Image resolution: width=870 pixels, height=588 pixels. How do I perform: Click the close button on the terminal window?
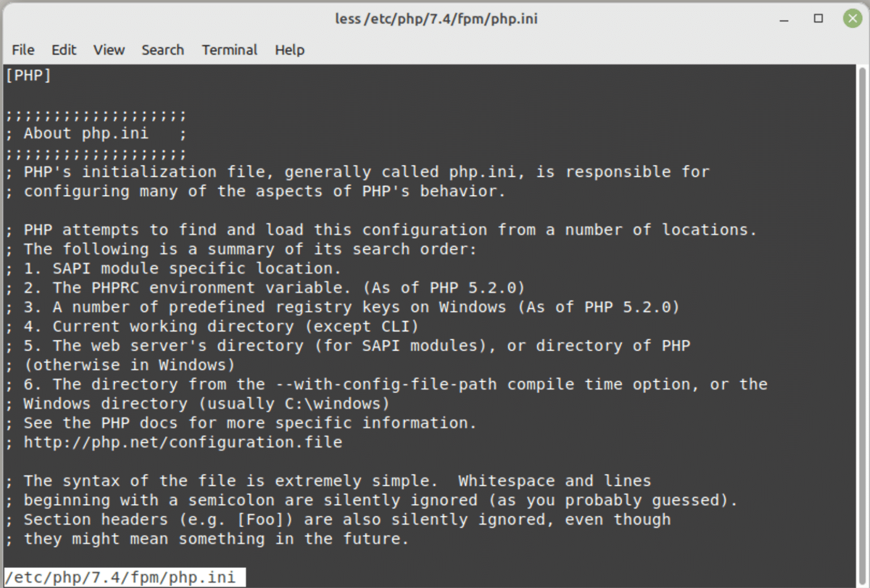pos(852,18)
